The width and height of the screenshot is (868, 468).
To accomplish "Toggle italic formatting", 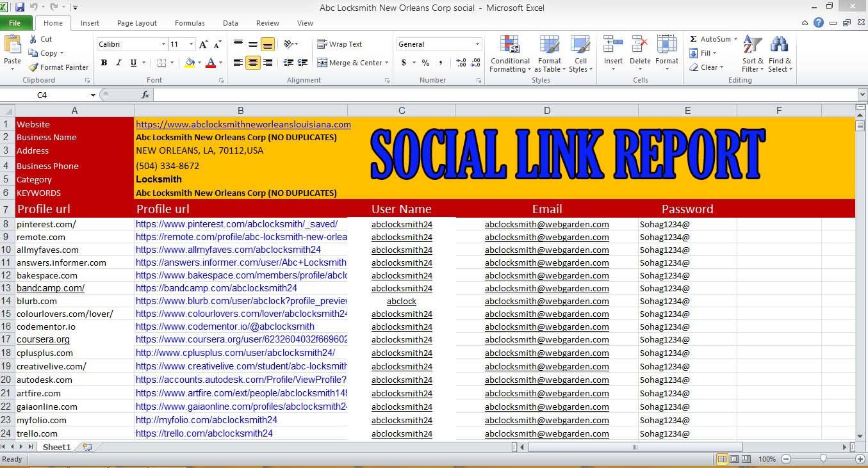I will pos(118,63).
